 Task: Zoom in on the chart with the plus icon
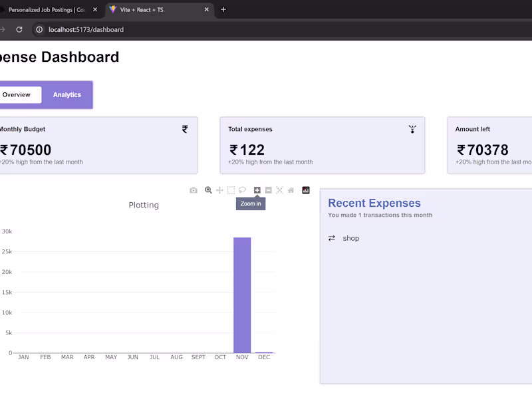point(257,190)
